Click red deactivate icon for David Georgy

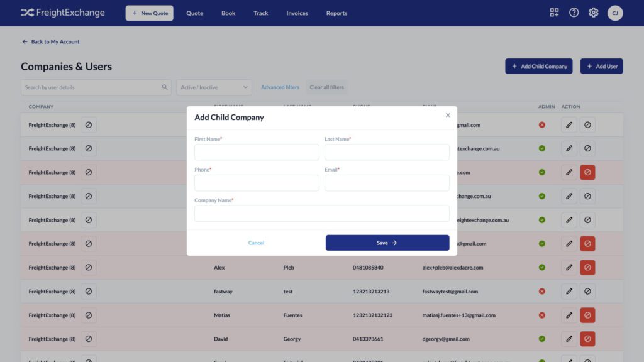(x=587, y=339)
